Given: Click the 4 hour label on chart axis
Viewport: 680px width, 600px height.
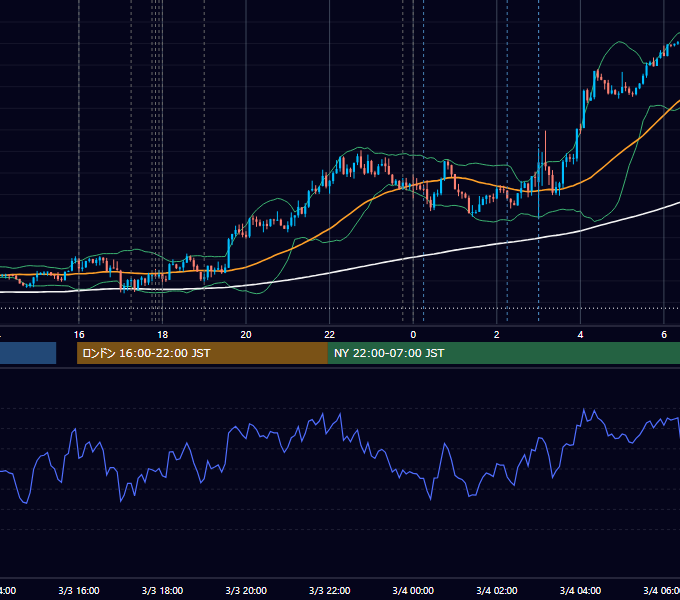Looking at the screenshot, I should [x=580, y=335].
